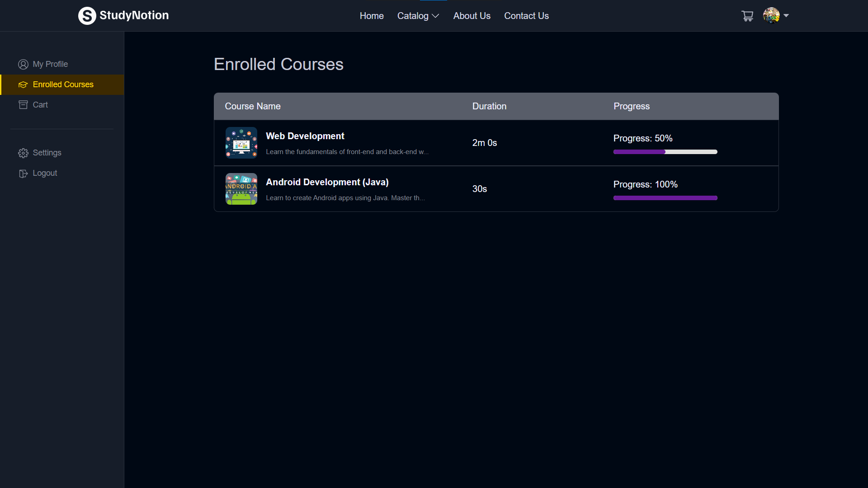
Task: Open the Web Development course thumbnail
Action: tap(241, 143)
